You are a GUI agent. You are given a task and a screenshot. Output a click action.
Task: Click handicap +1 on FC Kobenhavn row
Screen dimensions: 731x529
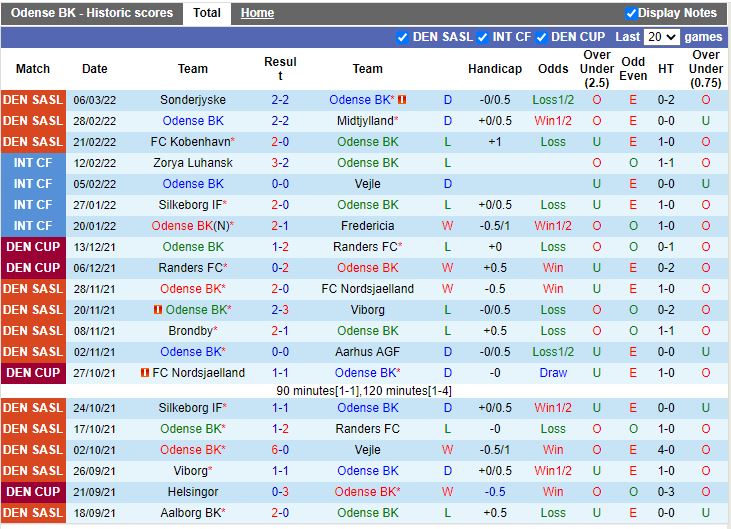click(x=495, y=142)
